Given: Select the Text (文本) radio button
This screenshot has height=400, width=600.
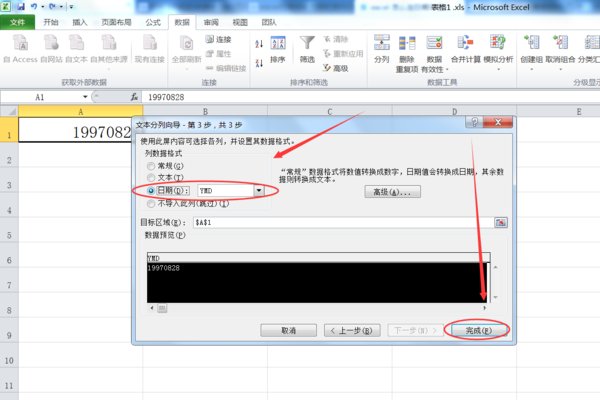Looking at the screenshot, I should click(151, 178).
